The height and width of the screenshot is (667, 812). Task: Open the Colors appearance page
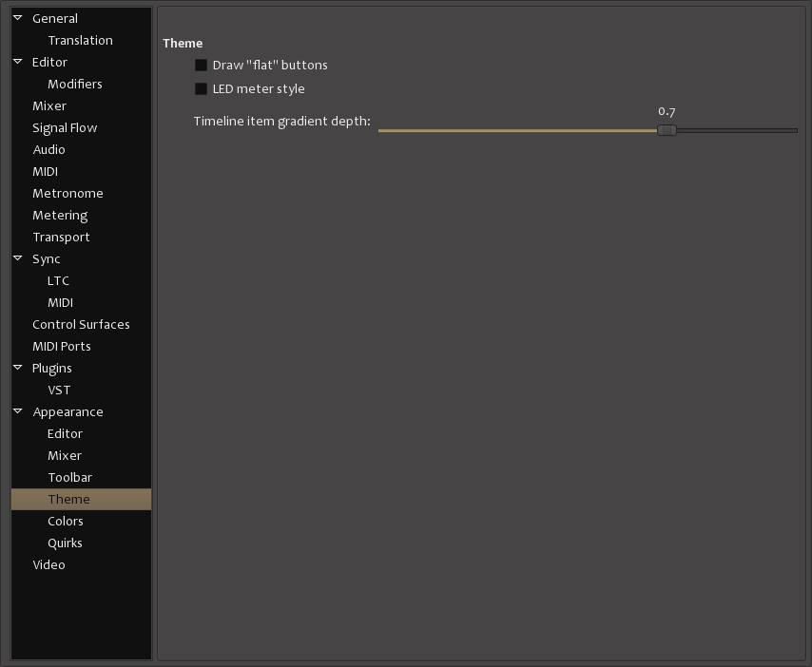(x=66, y=521)
